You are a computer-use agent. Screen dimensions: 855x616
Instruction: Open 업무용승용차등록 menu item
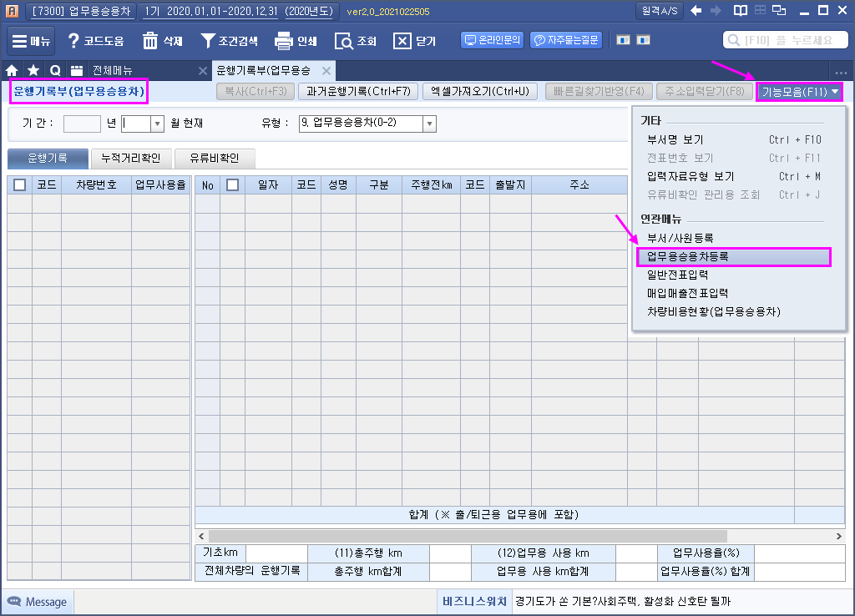[733, 257]
